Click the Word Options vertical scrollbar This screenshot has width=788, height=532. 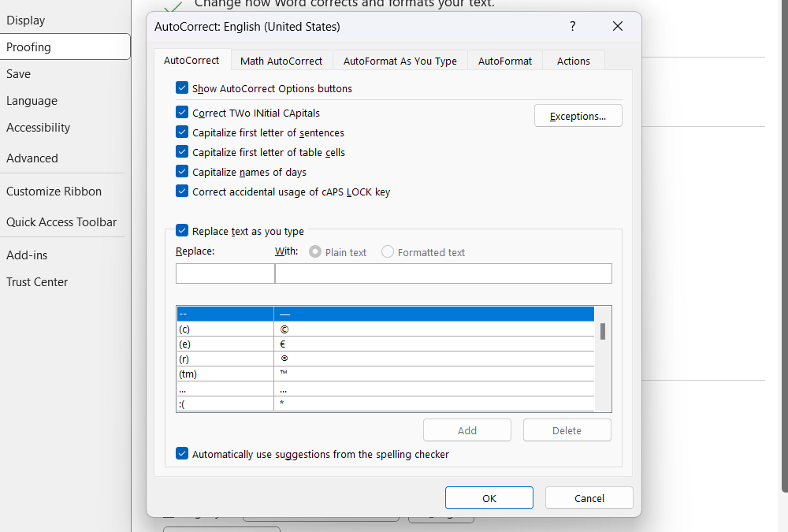(x=785, y=247)
